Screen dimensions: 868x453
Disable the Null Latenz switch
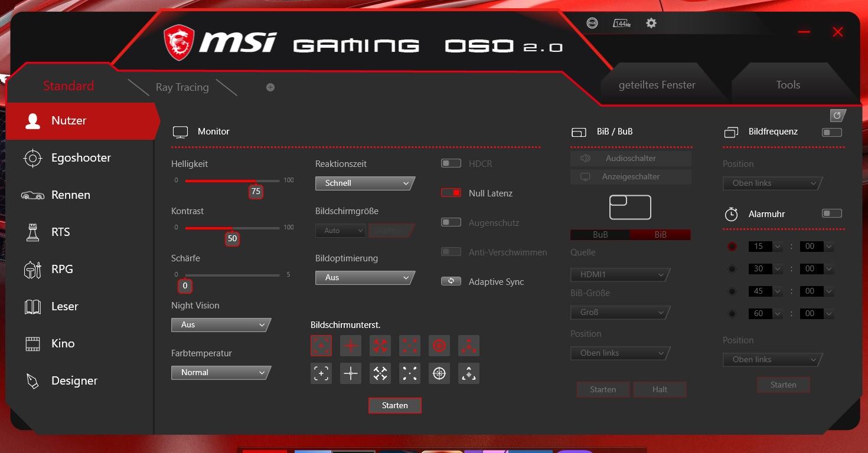tap(451, 193)
